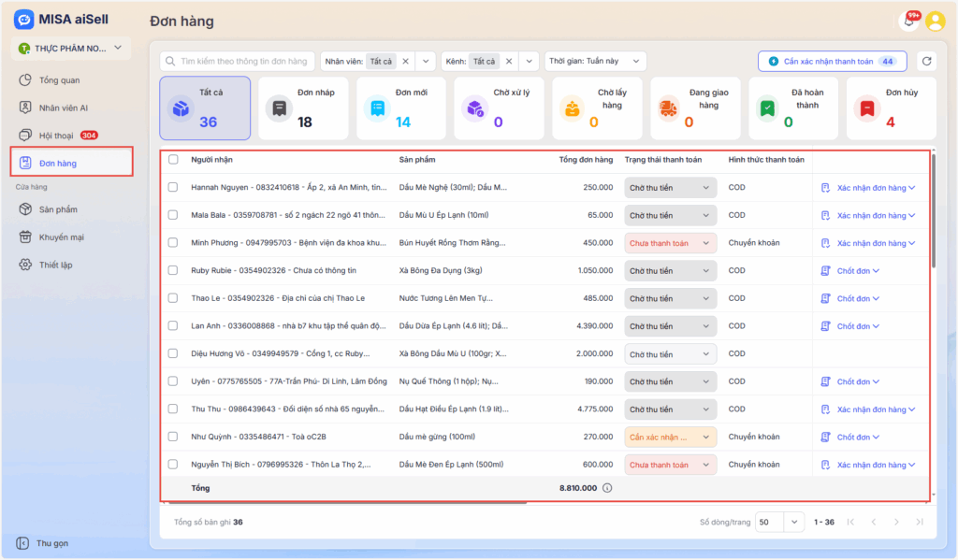Select the Hannah Nguyen order checkbox
This screenshot has width=958, height=560.
173,188
